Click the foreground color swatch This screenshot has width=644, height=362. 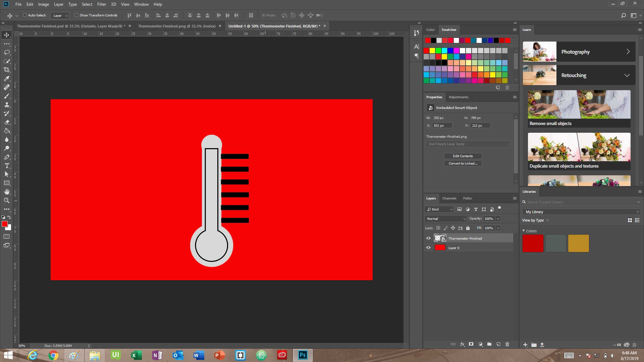[x=4, y=224]
